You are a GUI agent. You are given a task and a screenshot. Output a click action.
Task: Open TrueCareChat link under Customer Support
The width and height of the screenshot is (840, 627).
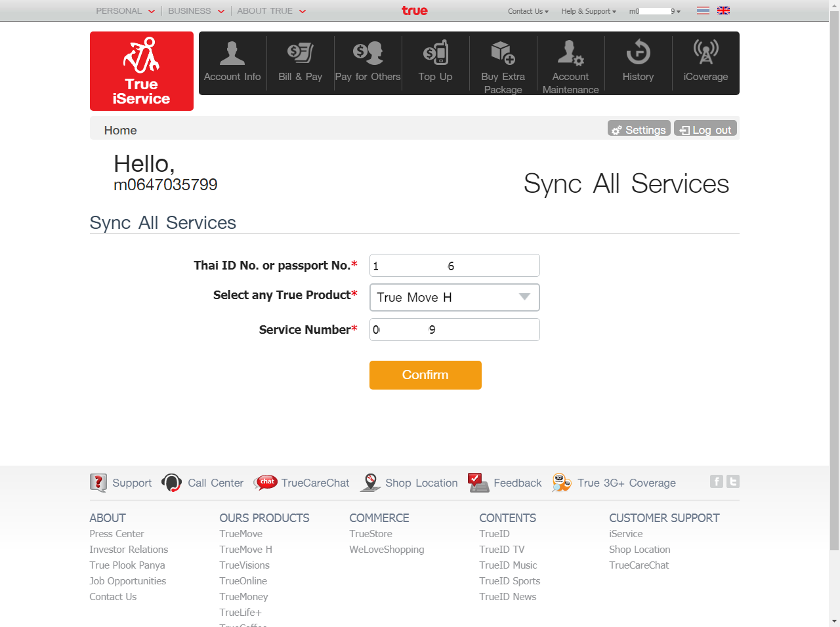click(639, 565)
